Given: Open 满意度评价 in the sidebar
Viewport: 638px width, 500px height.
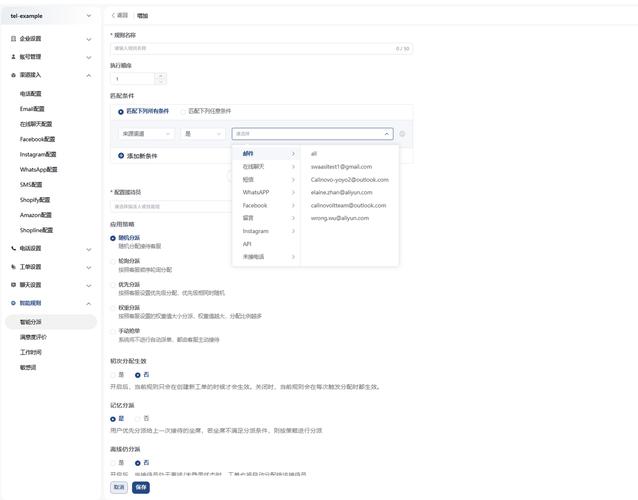Looking at the screenshot, I should point(33,337).
